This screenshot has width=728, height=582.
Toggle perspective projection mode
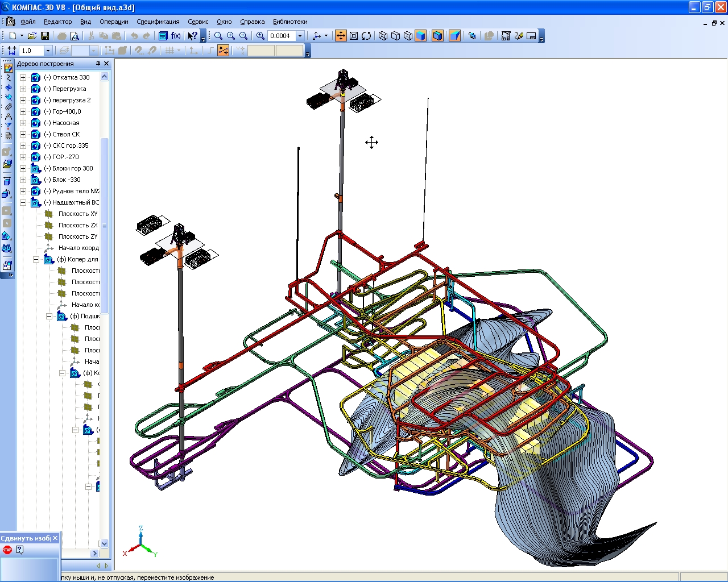pos(454,36)
